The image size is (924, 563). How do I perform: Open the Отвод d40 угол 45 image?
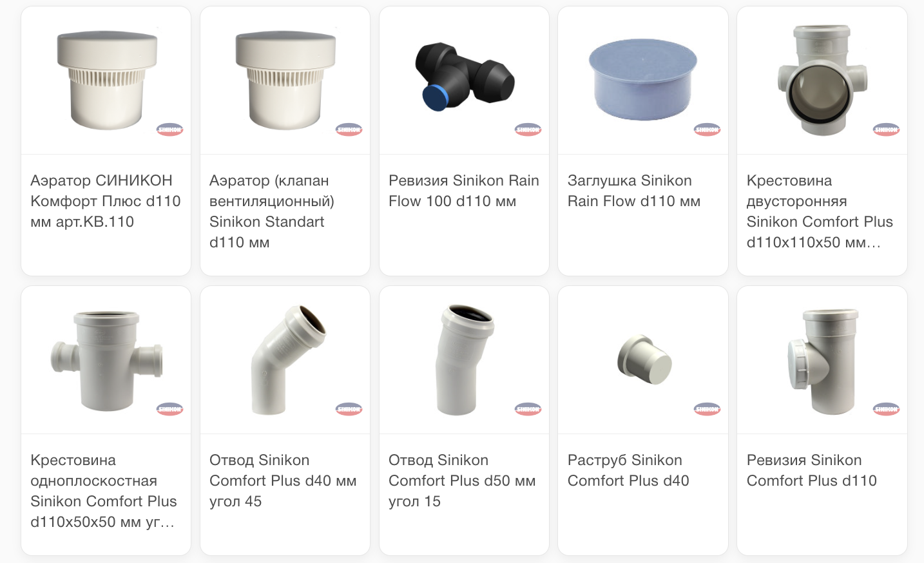click(x=285, y=360)
